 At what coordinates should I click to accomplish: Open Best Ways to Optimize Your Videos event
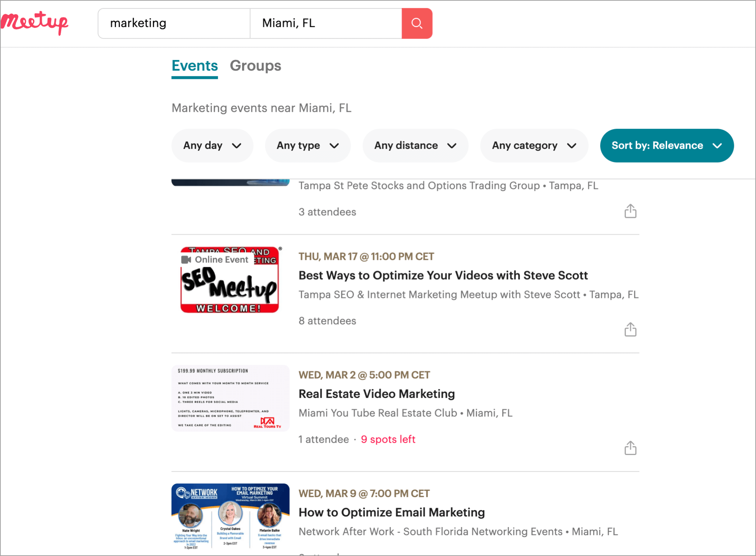pos(443,275)
